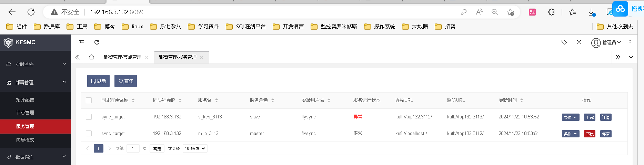
Task: Click the page reload icon in header
Action: [x=97, y=42]
